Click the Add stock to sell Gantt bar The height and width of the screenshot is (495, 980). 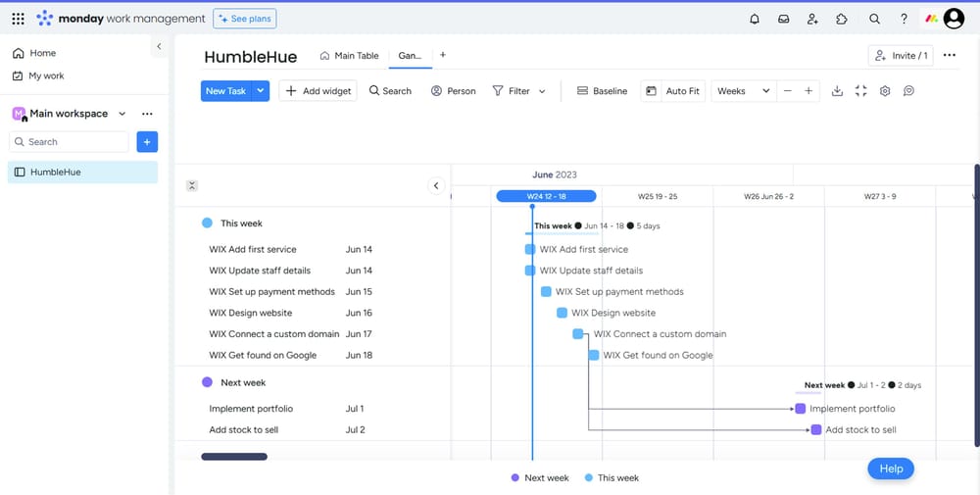tap(816, 430)
